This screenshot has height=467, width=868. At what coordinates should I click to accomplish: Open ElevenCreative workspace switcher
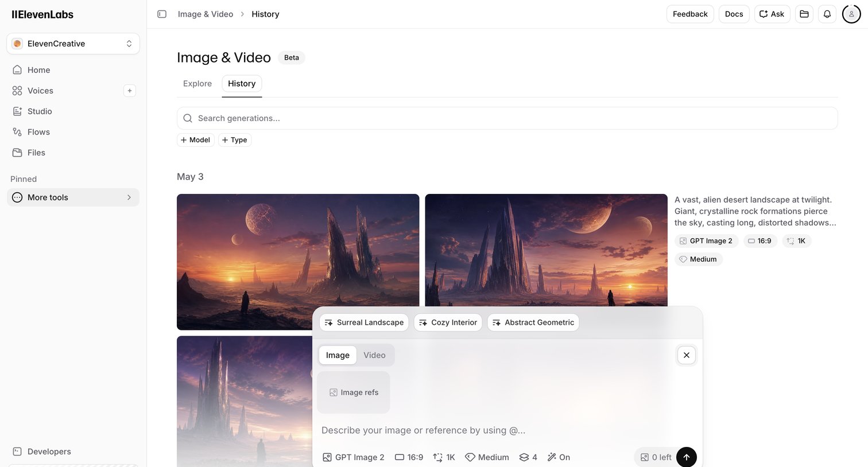pos(73,44)
